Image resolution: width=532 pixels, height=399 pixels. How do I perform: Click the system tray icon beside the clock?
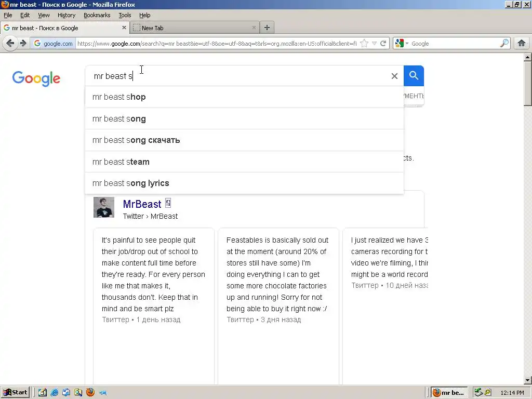[x=488, y=392]
